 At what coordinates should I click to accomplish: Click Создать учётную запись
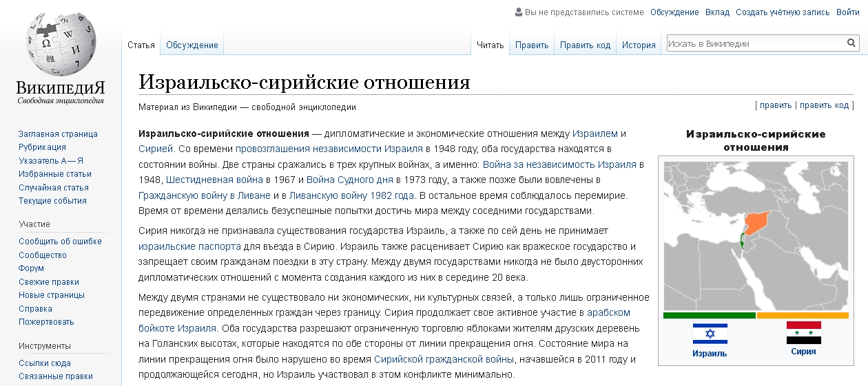(x=783, y=12)
